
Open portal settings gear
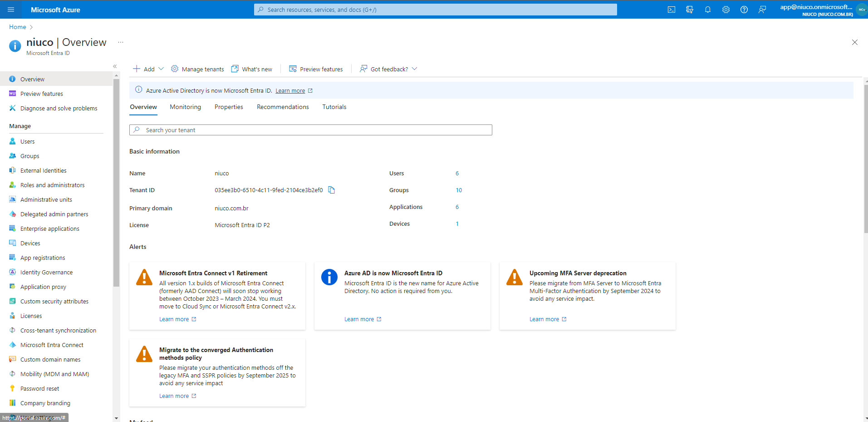coord(726,10)
